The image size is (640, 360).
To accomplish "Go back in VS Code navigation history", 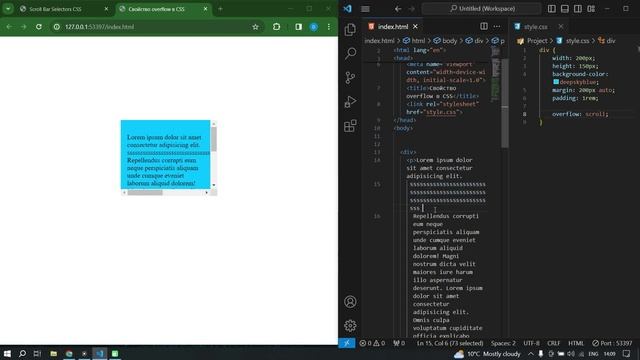I will click(x=398, y=9).
